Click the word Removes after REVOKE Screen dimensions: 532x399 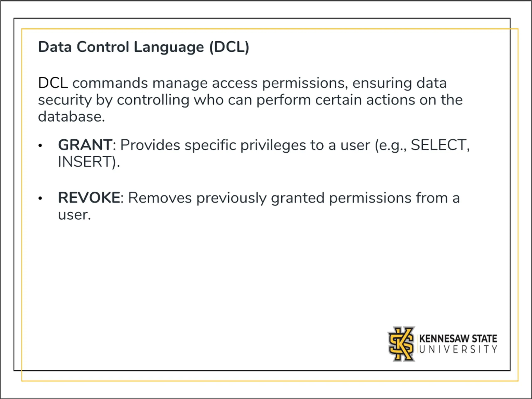[x=160, y=198]
